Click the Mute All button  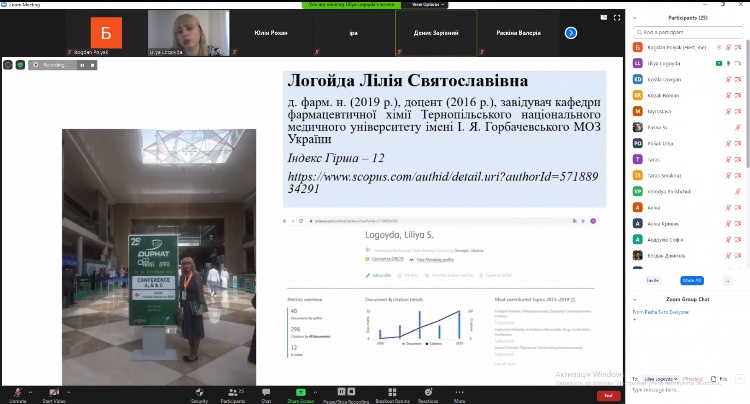[691, 280]
